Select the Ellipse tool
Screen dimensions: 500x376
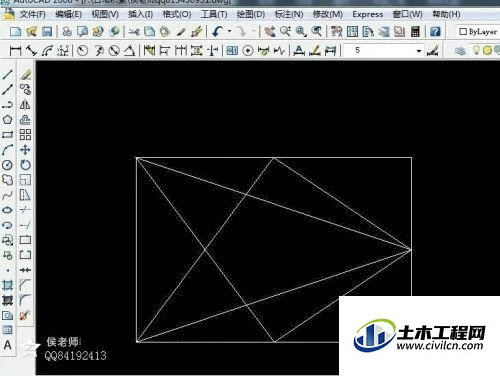8,210
